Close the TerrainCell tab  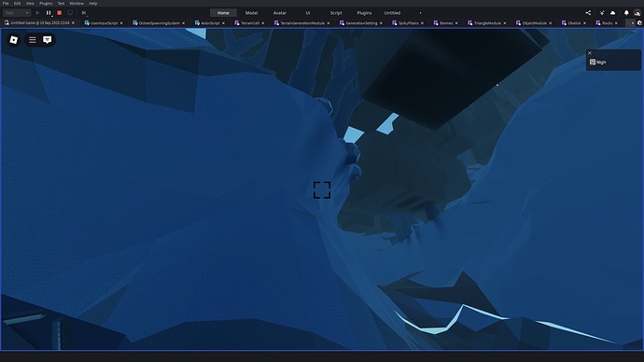[x=263, y=23]
